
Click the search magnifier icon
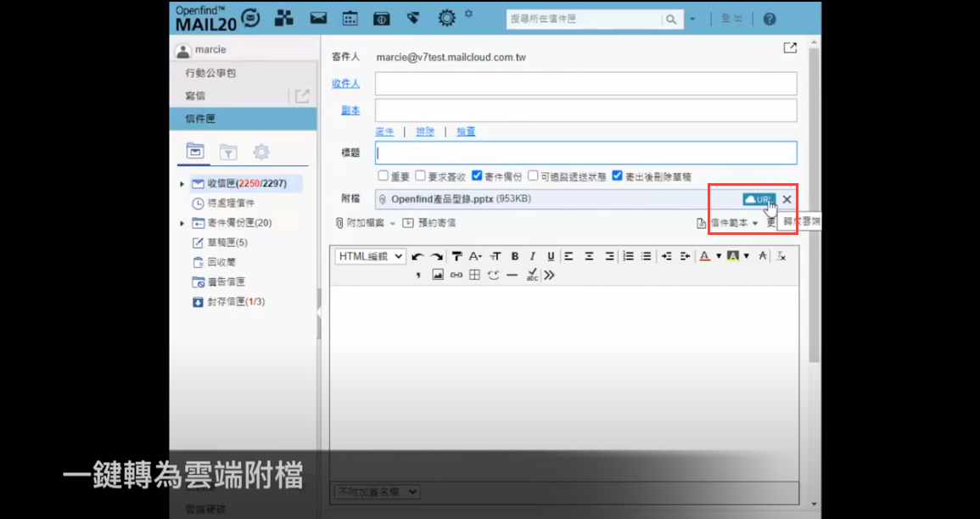(x=671, y=20)
